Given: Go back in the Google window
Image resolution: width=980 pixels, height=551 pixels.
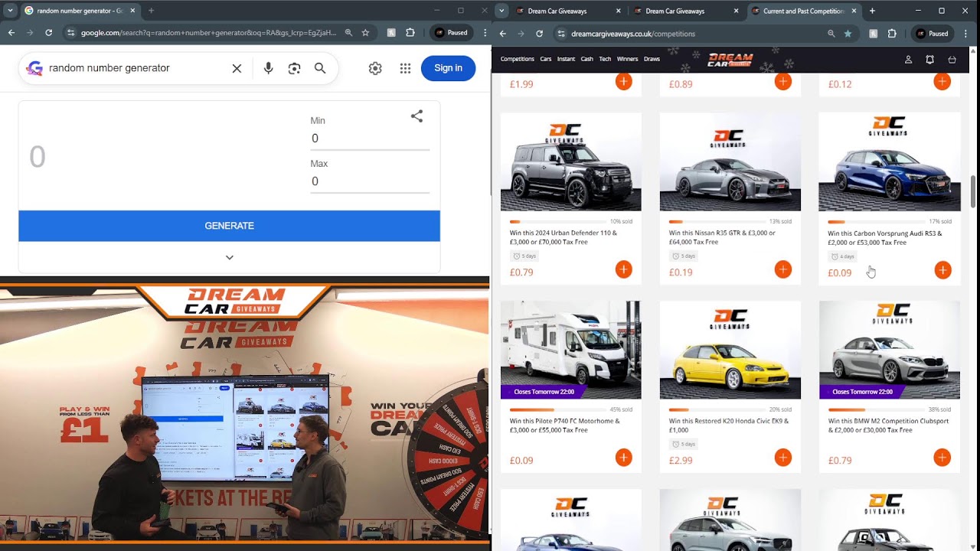Looking at the screenshot, I should [x=11, y=33].
